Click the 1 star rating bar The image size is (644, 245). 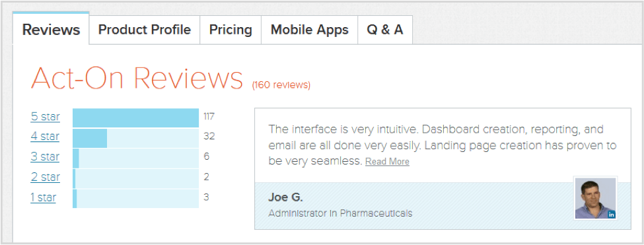tap(135, 199)
